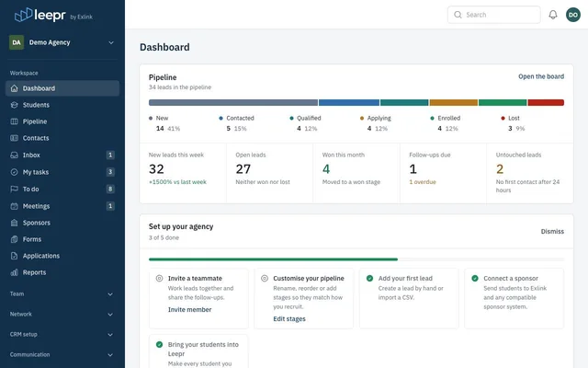588x368 pixels.
Task: Click the To do count badge 8
Action: coord(110,189)
